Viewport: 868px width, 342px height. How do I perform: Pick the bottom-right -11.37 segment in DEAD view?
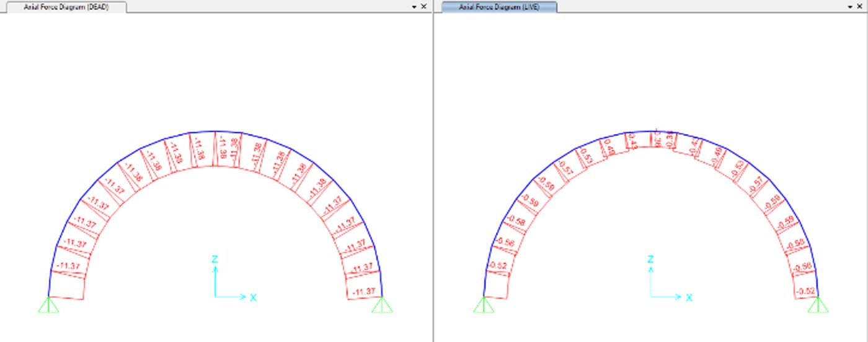(x=363, y=291)
